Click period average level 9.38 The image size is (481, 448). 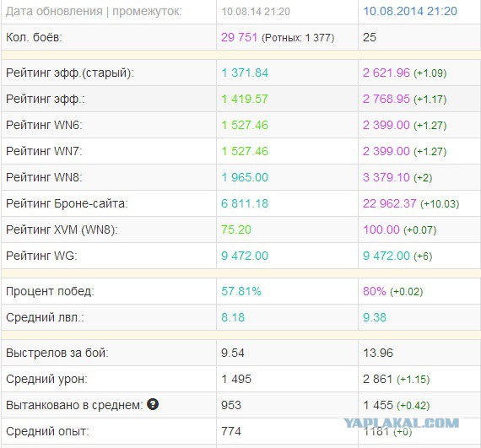click(375, 317)
